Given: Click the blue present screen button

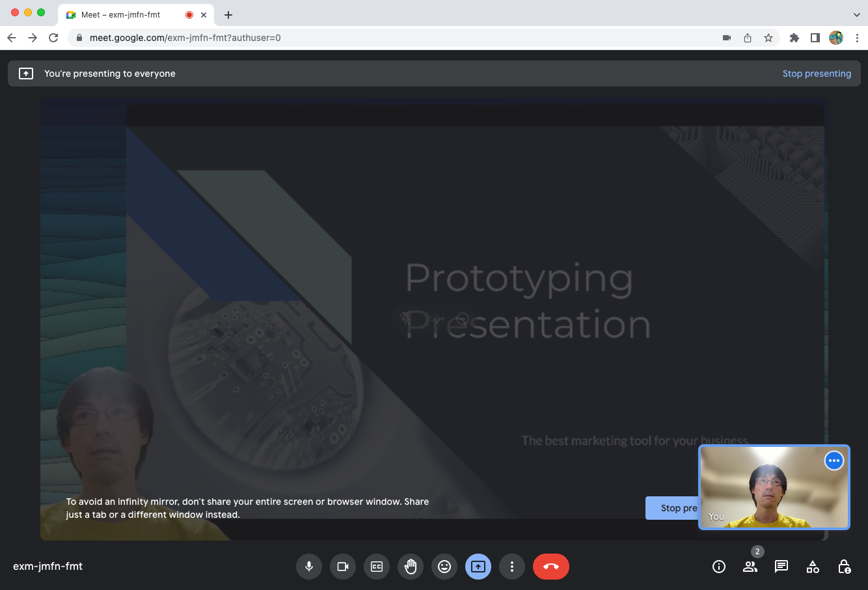Looking at the screenshot, I should pyautogui.click(x=478, y=567).
